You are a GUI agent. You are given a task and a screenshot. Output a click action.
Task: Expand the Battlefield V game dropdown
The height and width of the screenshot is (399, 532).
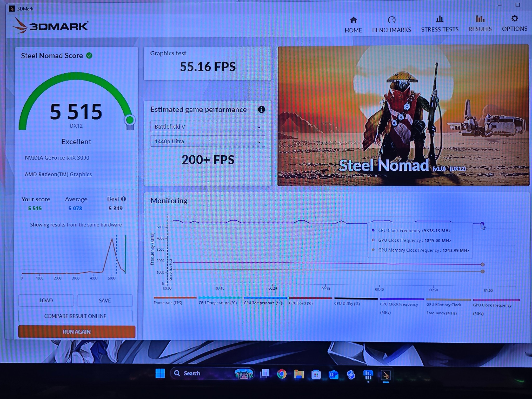click(x=208, y=127)
